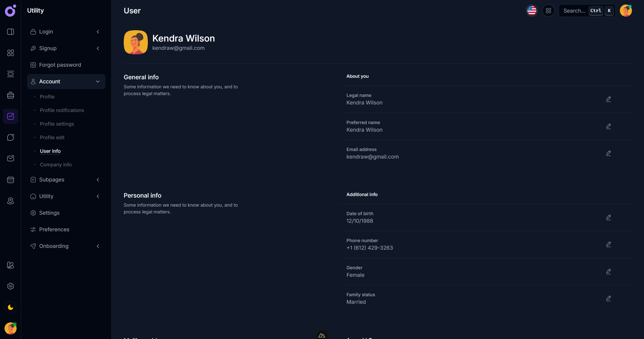This screenshot has height=339, width=644.
Task: Open the user avatar menu in the top bar
Action: click(626, 11)
